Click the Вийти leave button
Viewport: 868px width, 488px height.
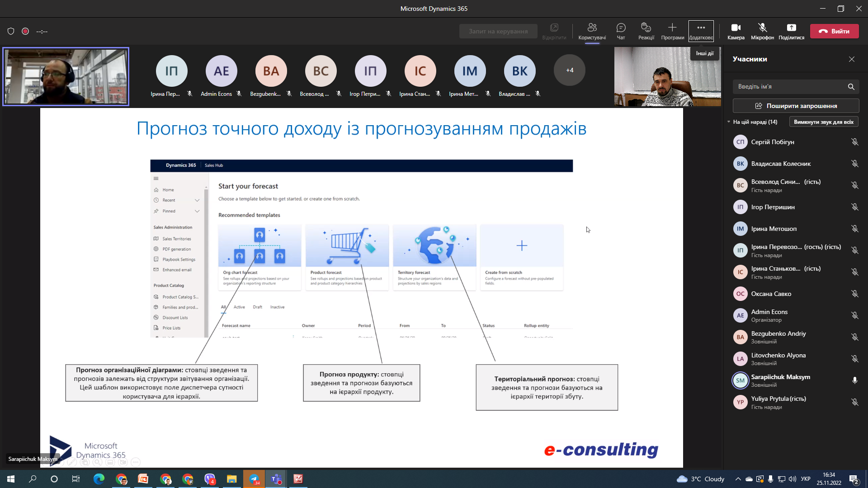pos(834,31)
